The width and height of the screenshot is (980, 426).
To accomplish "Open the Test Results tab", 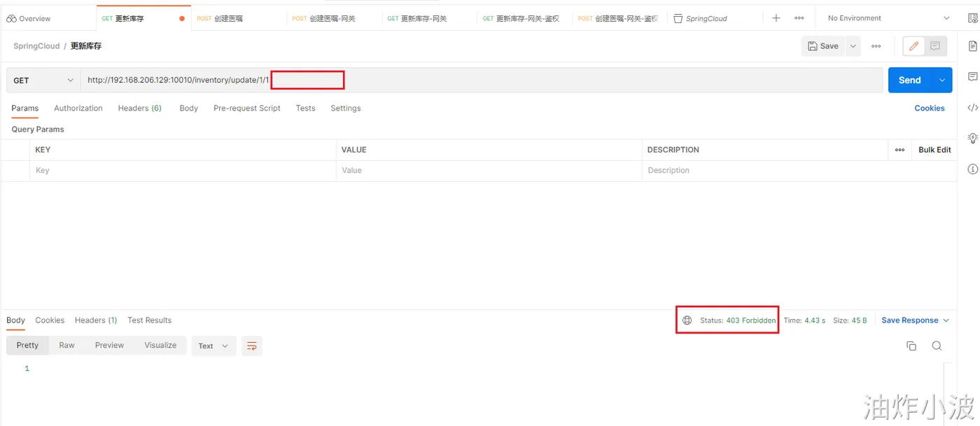I will (x=150, y=320).
